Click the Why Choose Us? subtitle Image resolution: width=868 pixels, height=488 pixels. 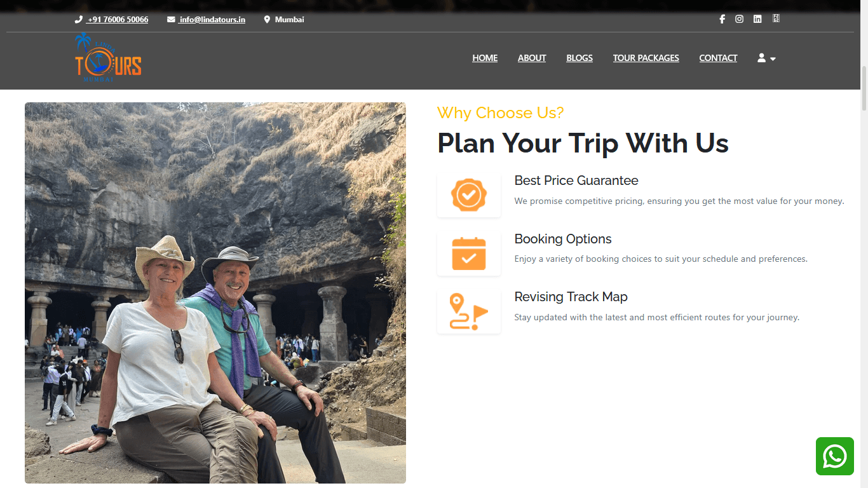coord(500,112)
